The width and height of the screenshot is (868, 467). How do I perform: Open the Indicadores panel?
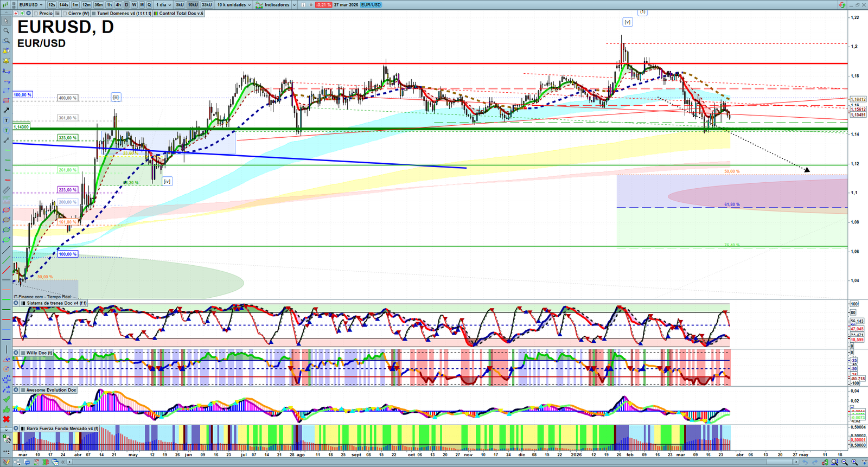[x=273, y=5]
